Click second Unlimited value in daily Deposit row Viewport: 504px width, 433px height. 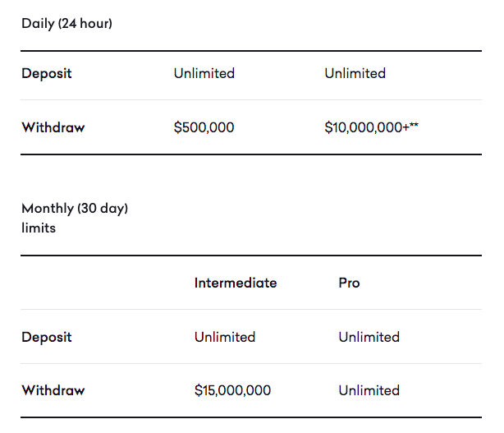coord(355,73)
